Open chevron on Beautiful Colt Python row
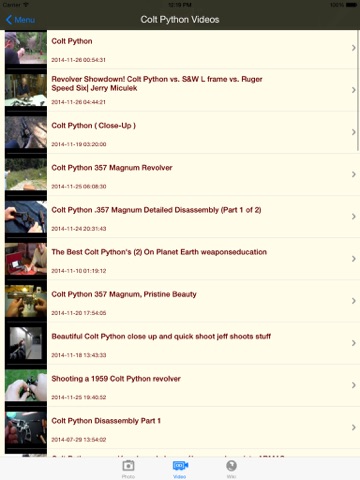Viewport: 360px width, 480px height. (x=354, y=343)
